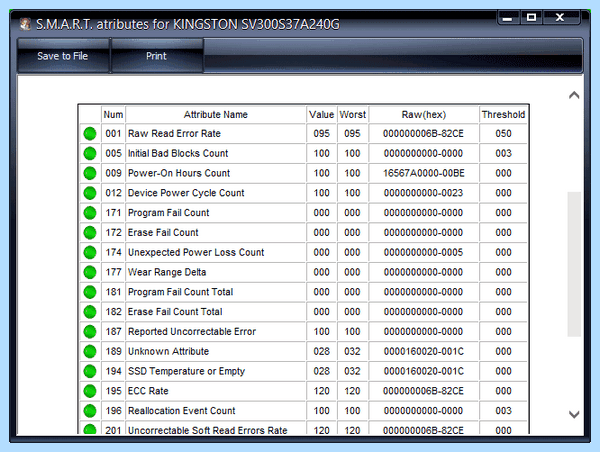
Task: Click the scroll up arrow
Action: click(x=574, y=95)
